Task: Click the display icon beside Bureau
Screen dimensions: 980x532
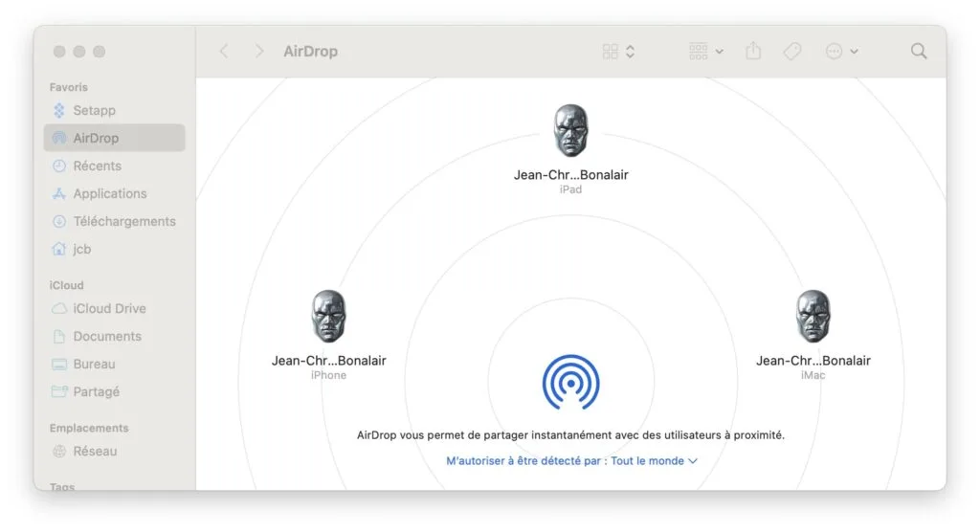Action: tap(58, 365)
